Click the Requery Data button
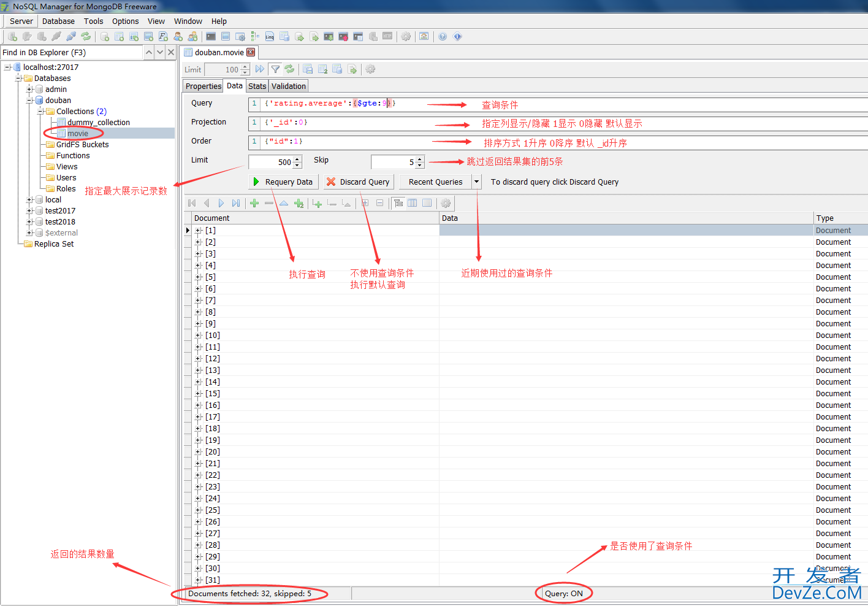 point(283,182)
